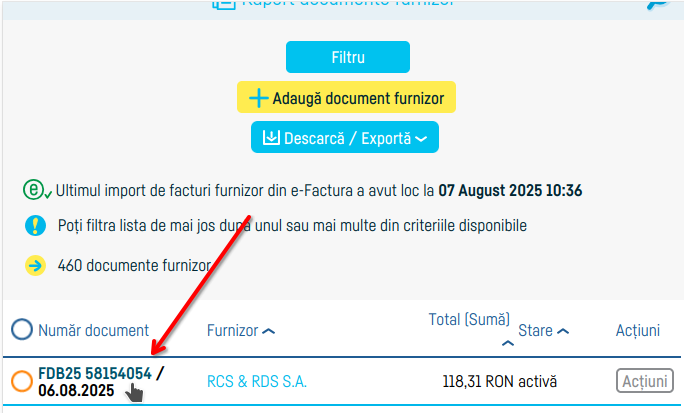Screen dimensions: 684x413
Task: Select the orange circle for row FDB25 58154054
Action: coord(22,381)
